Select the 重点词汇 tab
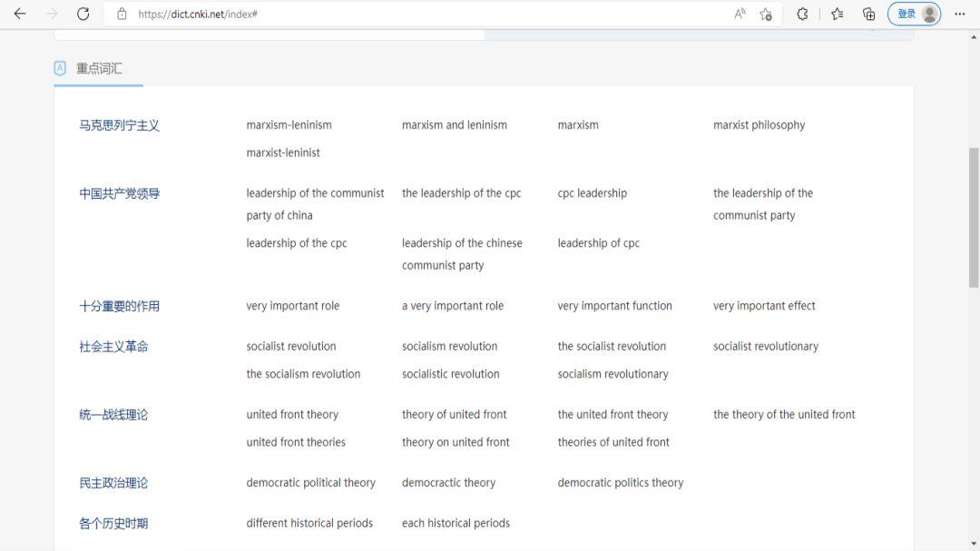 point(98,68)
